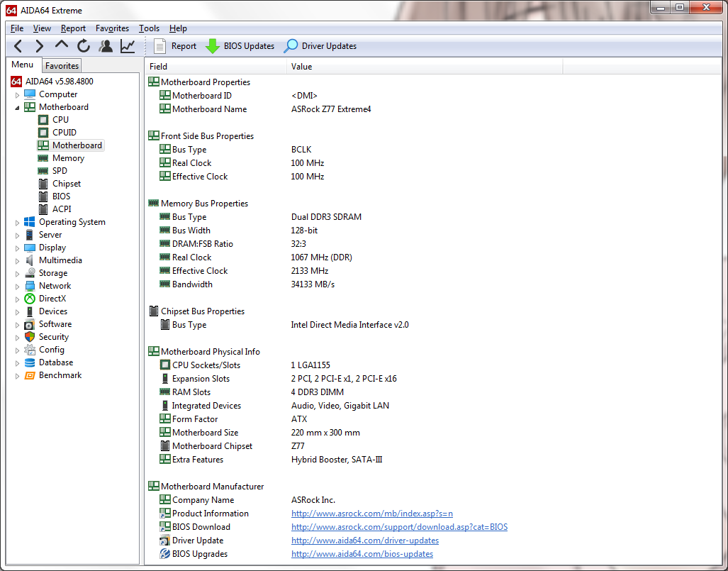Expand the Security tree node
The width and height of the screenshot is (728, 571).
click(x=17, y=338)
